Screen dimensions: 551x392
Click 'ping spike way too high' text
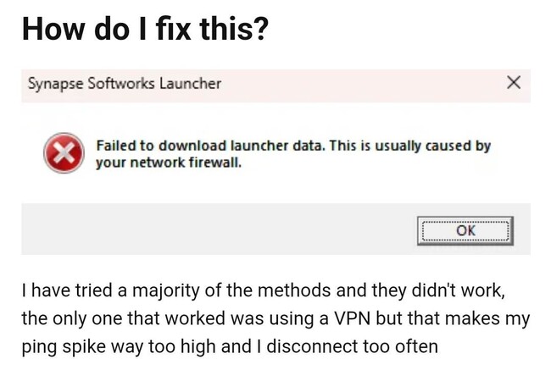click(120, 347)
